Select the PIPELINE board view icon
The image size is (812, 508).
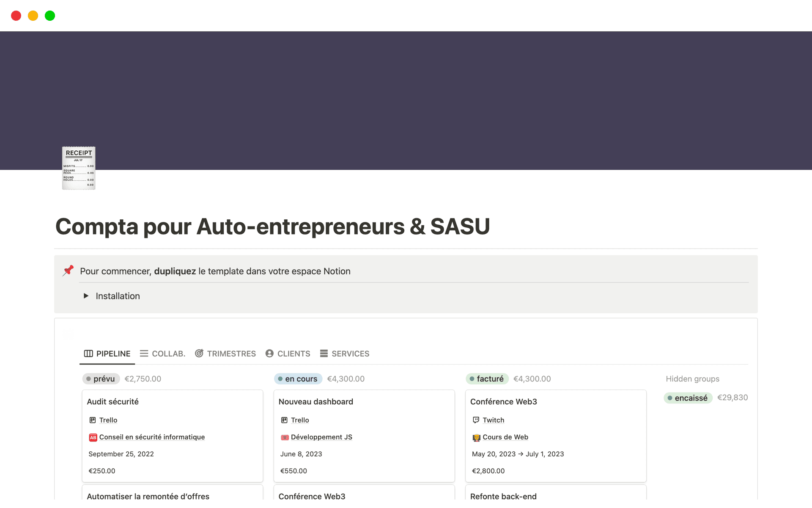tap(88, 353)
